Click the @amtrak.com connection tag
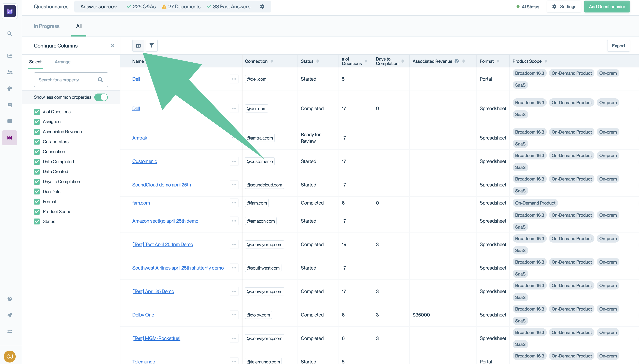Screen dimensions: 639x364 coord(260,138)
